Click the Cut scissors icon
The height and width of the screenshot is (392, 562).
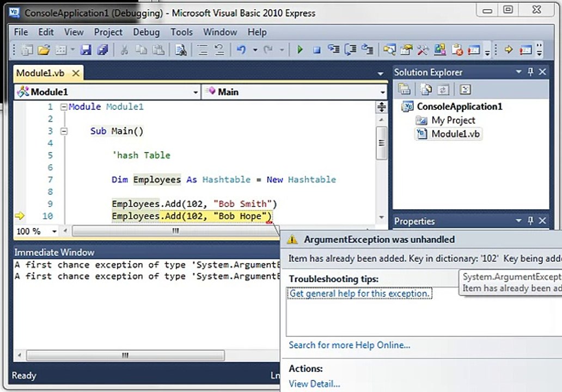click(124, 50)
